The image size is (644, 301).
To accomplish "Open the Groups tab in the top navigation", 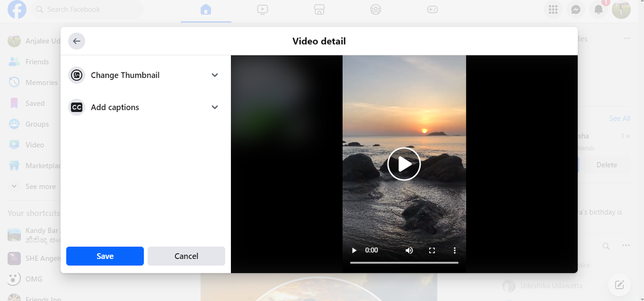I will tap(375, 10).
